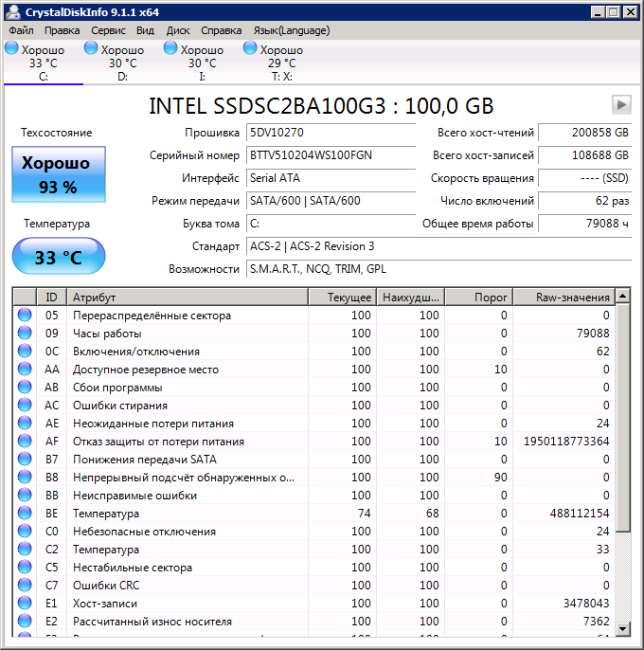The height and width of the screenshot is (650, 644).
Task: Click the 33 °C temperature button
Action: [x=59, y=256]
